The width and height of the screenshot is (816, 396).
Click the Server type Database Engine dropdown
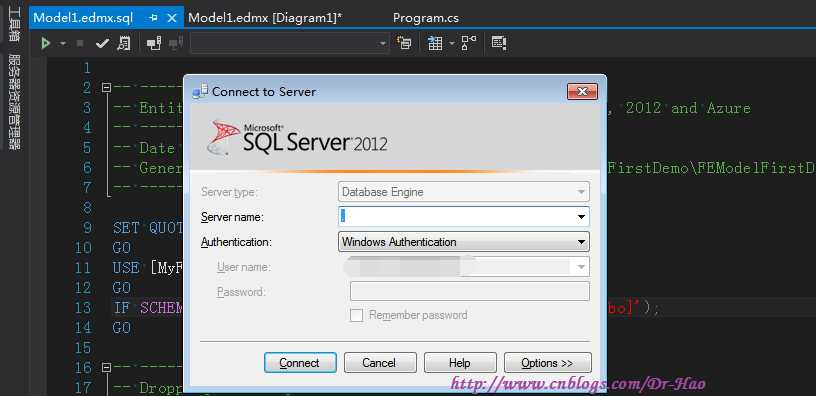(464, 191)
